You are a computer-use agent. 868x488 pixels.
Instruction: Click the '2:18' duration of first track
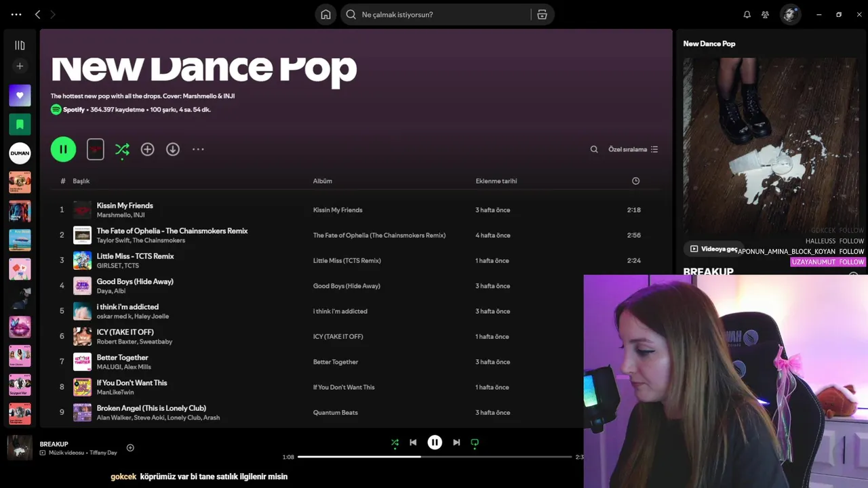pos(634,210)
